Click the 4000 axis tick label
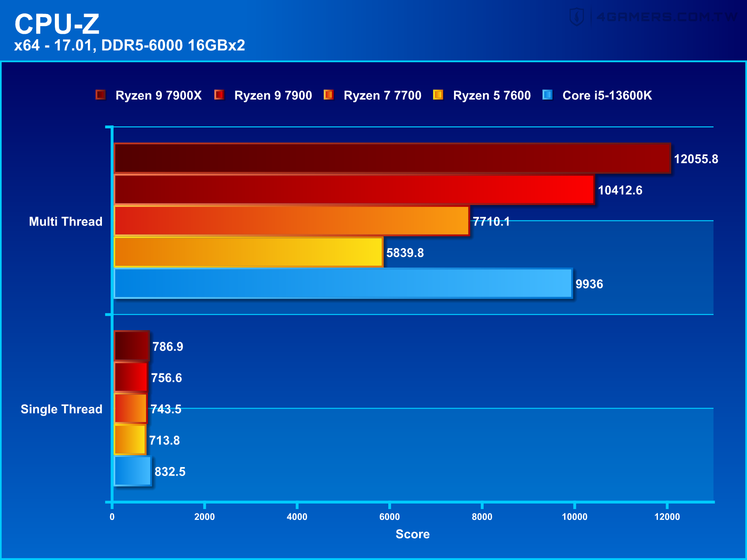The width and height of the screenshot is (747, 560). (297, 517)
